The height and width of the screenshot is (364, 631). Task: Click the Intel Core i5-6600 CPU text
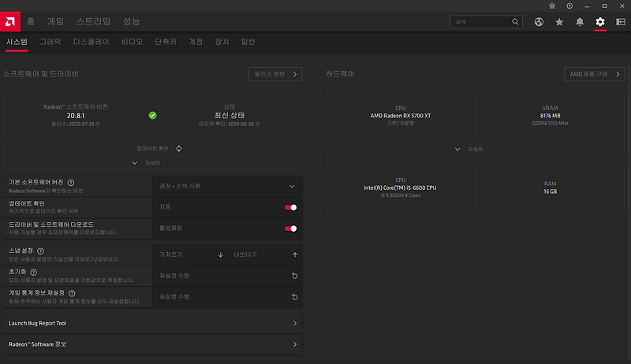tap(400, 188)
